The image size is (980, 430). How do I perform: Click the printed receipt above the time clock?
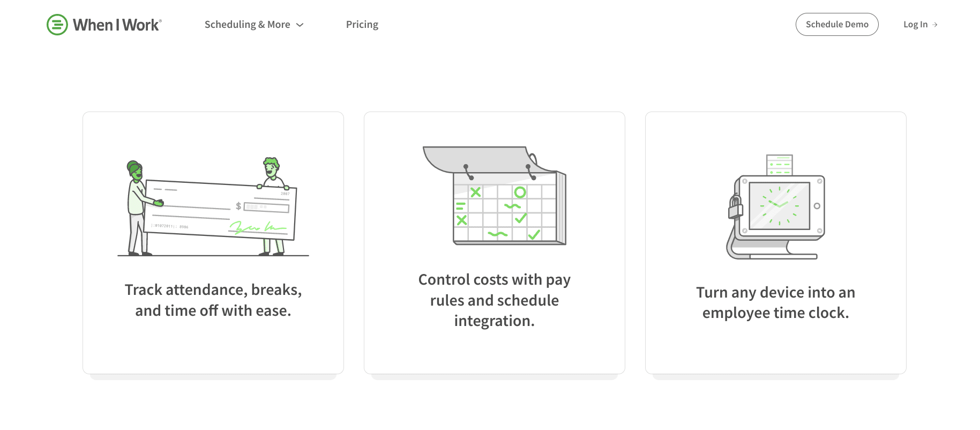(779, 165)
